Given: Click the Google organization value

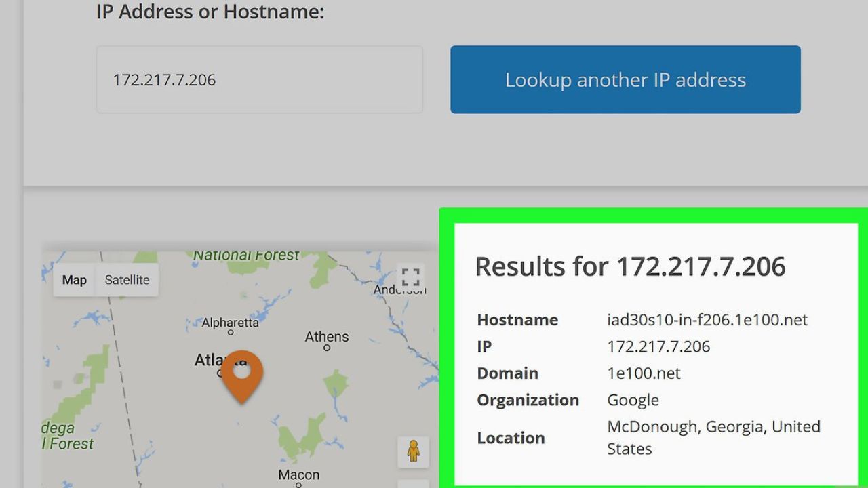Looking at the screenshot, I should [x=633, y=400].
